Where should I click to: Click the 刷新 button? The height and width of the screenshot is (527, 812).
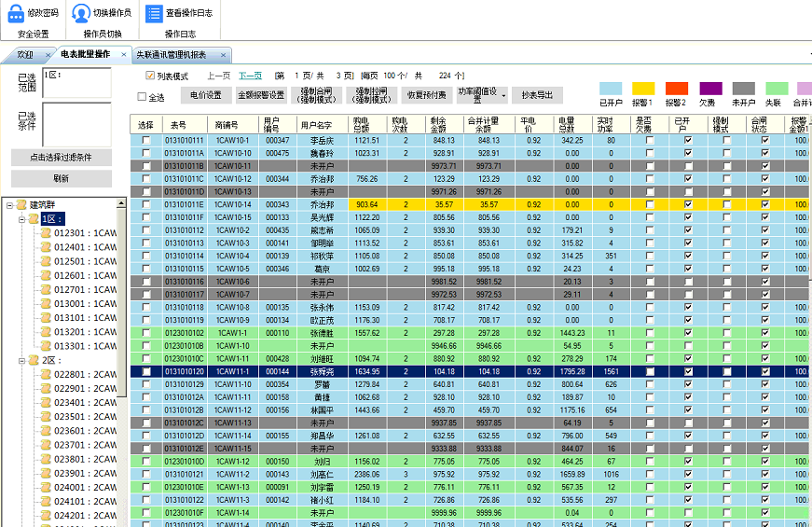62,178
